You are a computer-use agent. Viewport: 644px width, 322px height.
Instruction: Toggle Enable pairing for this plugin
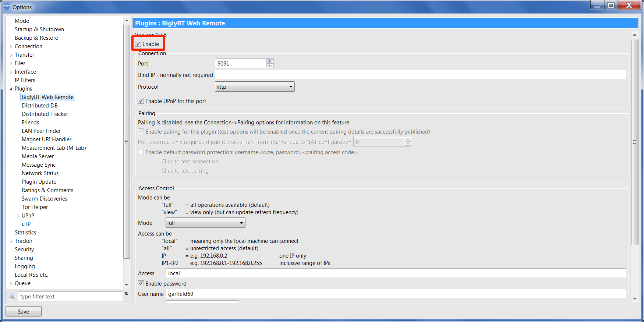coord(141,131)
